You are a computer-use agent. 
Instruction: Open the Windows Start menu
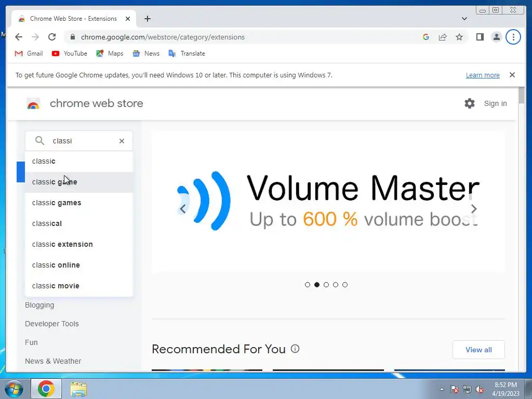pyautogui.click(x=14, y=389)
